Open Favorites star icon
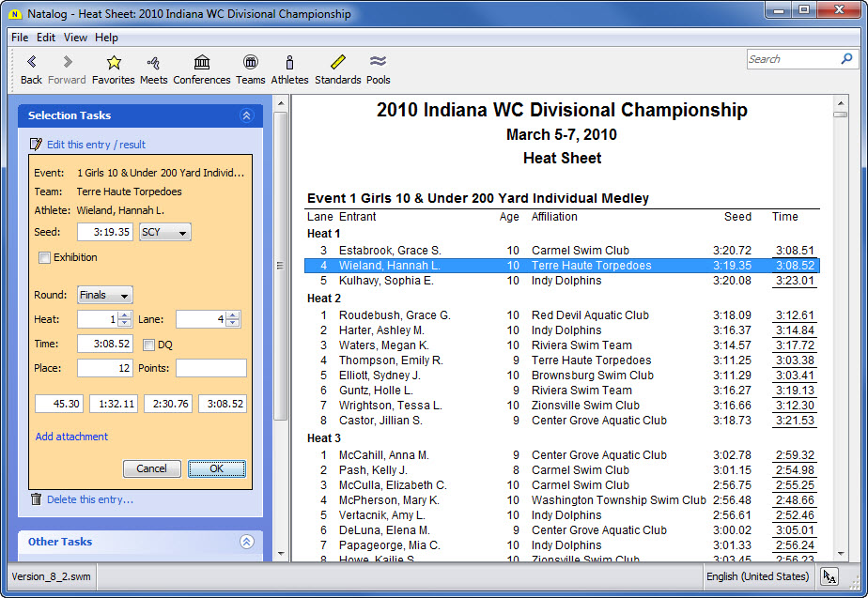This screenshot has height=598, width=868. pos(114,63)
